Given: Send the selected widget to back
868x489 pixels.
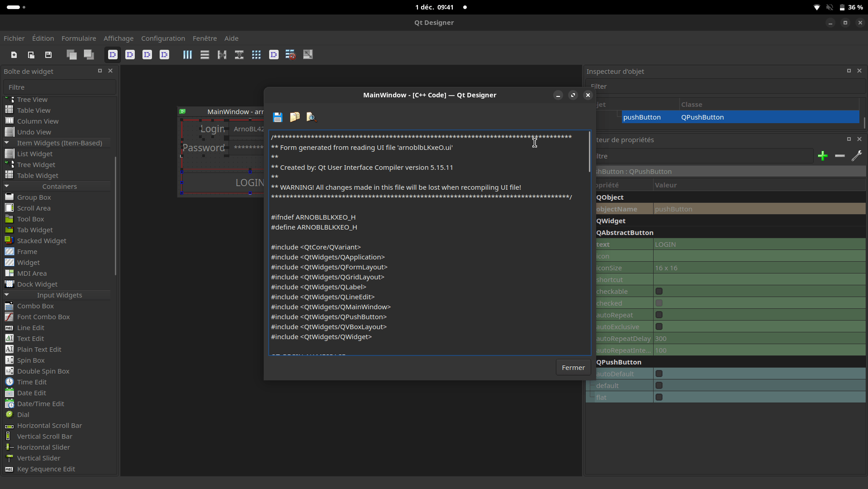Looking at the screenshot, I should coord(71,55).
